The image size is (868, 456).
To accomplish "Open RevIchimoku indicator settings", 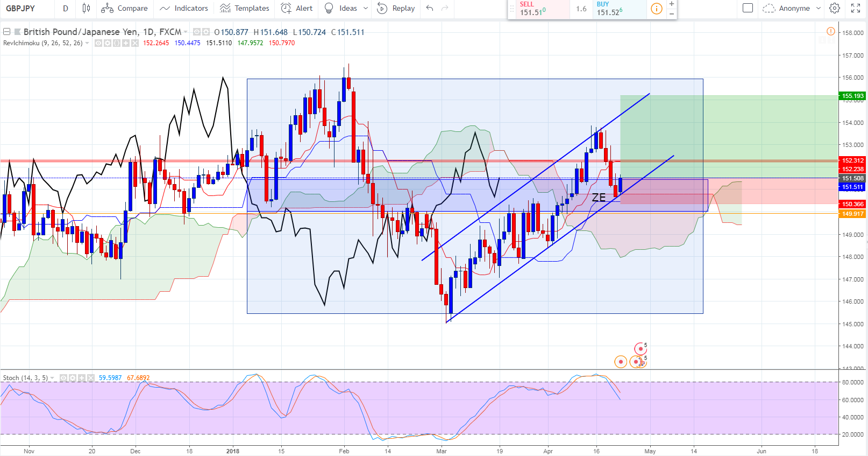I will tap(108, 43).
